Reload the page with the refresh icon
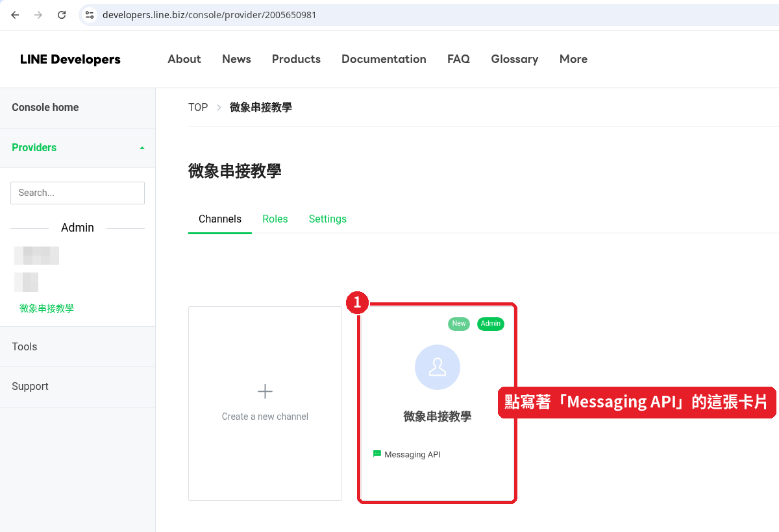The height and width of the screenshot is (532, 779). (x=62, y=14)
